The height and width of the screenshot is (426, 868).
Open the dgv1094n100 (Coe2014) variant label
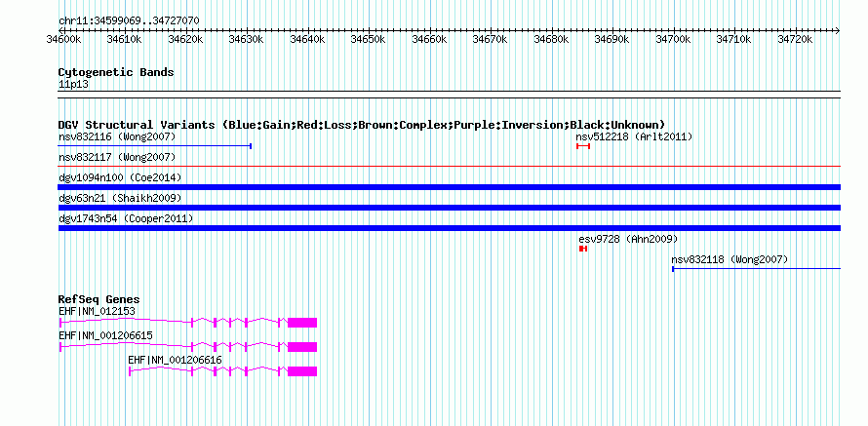(120, 177)
